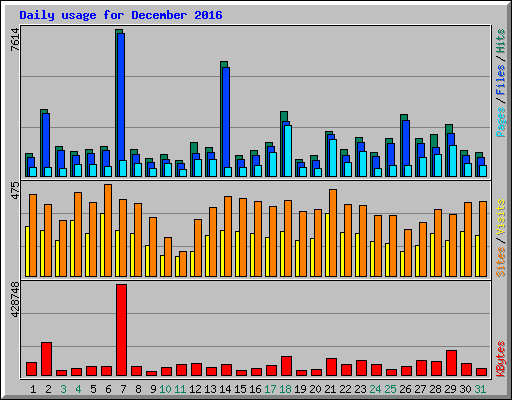Click day label 9 on the x-axis
Screen dimensions: 512x400
tap(153, 389)
